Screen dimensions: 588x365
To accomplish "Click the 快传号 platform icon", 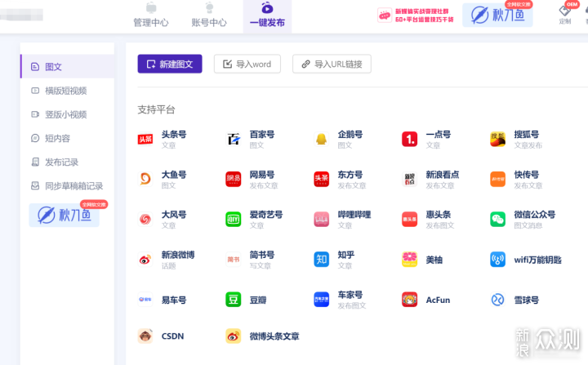I will coord(497,179).
